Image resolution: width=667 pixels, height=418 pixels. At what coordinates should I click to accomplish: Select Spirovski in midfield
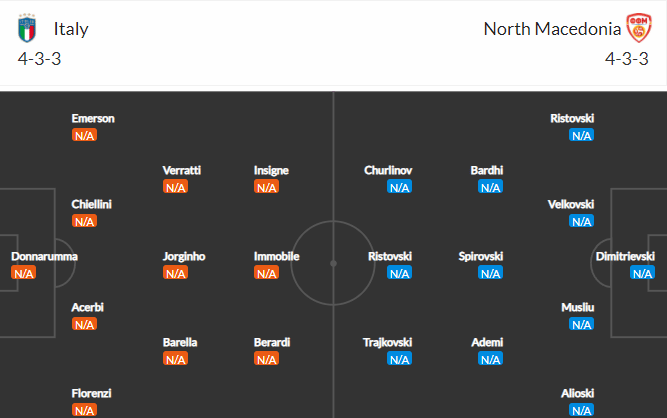(x=481, y=256)
